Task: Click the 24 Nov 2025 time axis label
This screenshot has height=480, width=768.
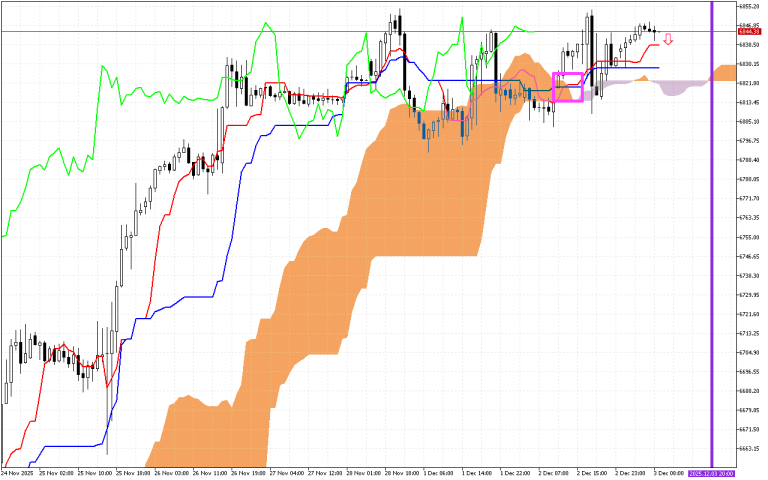Action: pos(17,474)
